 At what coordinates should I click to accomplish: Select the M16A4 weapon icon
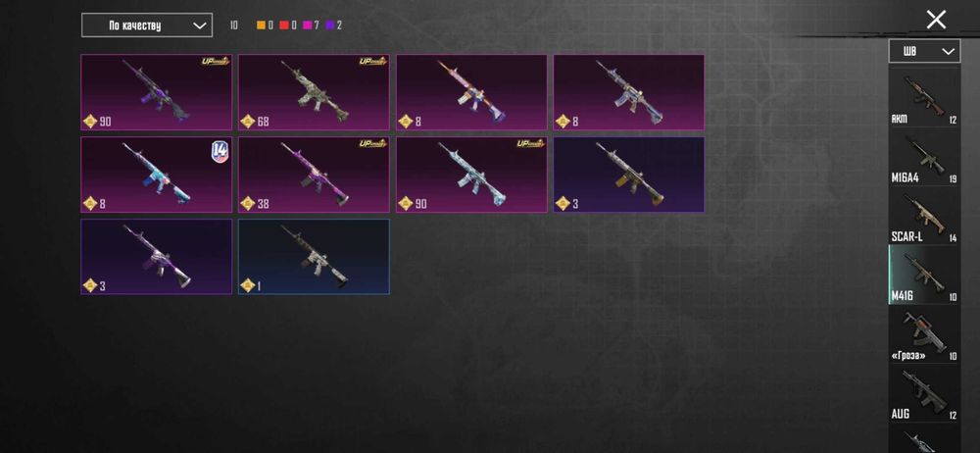[924, 157]
